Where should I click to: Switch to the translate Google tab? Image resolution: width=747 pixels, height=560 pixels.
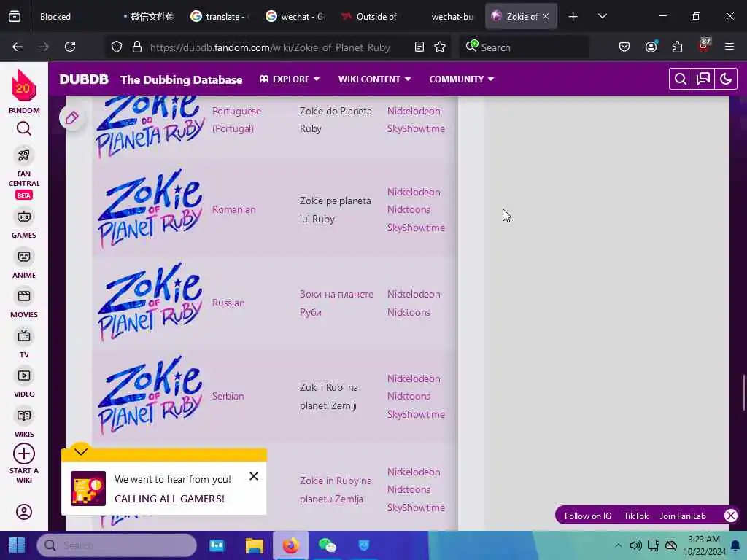click(218, 17)
